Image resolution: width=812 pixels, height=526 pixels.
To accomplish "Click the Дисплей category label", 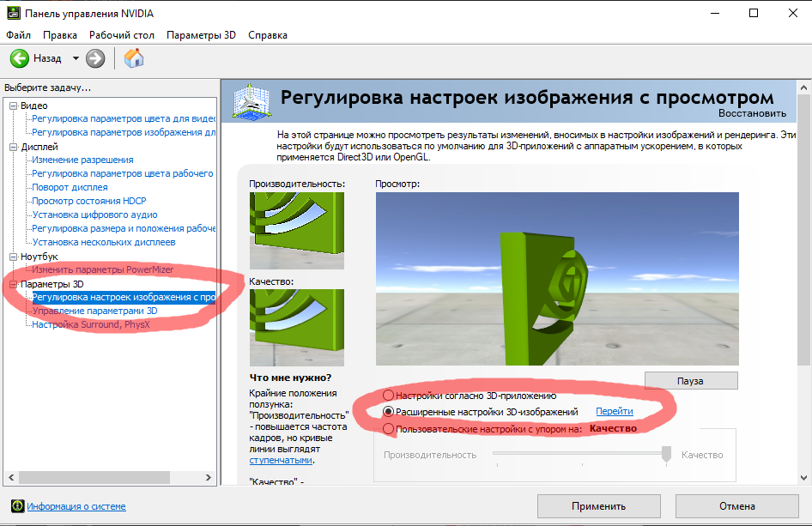I will coord(39,147).
